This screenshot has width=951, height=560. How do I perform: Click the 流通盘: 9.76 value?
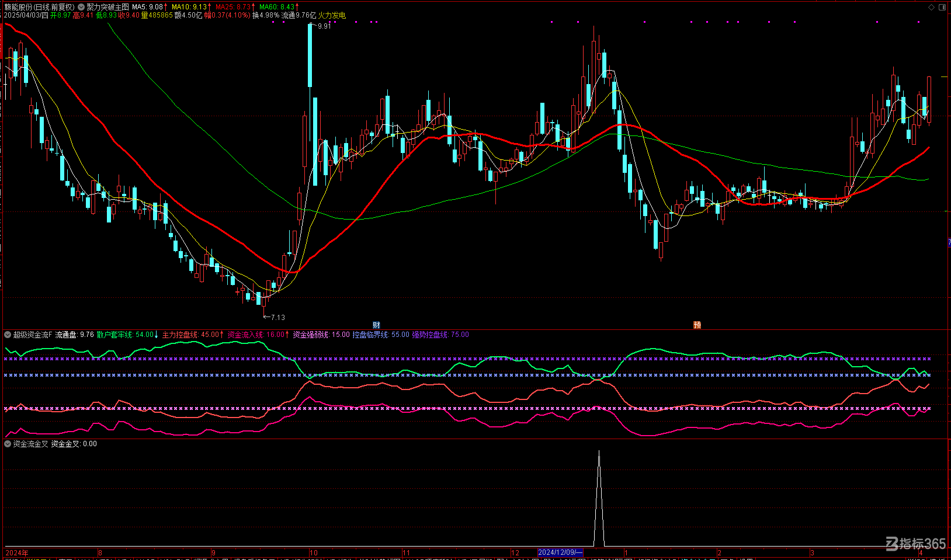pyautogui.click(x=75, y=335)
